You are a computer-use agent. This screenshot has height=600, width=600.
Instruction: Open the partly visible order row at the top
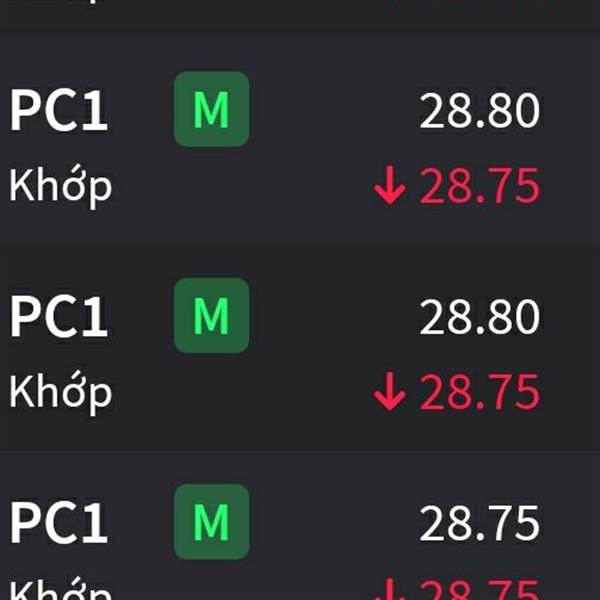[300, 18]
